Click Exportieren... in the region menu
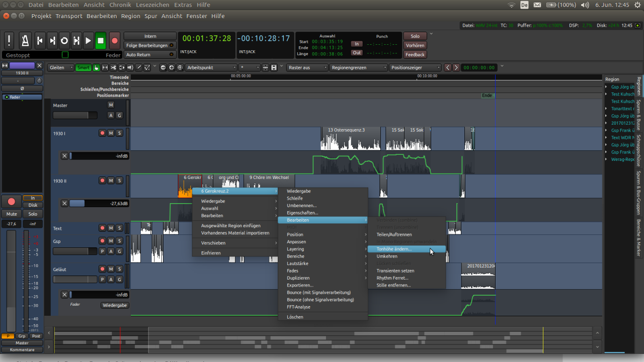The width and height of the screenshot is (644, 362). pyautogui.click(x=323, y=285)
